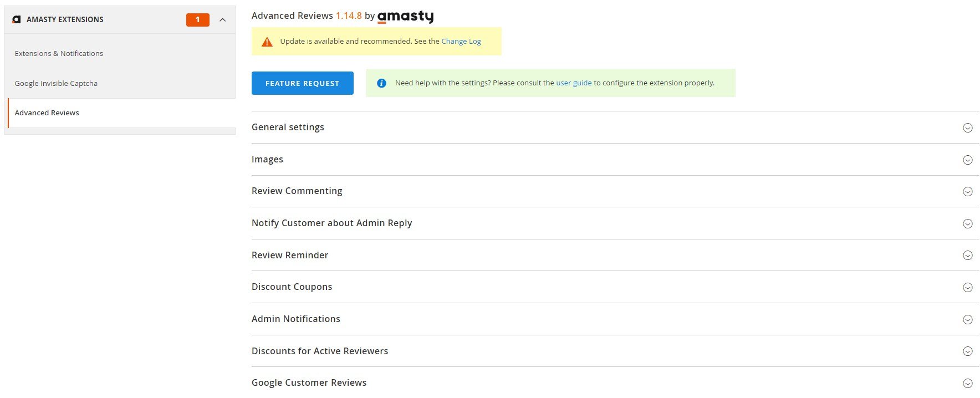This screenshot has width=980, height=398.
Task: Click the Images section title
Action: pyautogui.click(x=267, y=159)
